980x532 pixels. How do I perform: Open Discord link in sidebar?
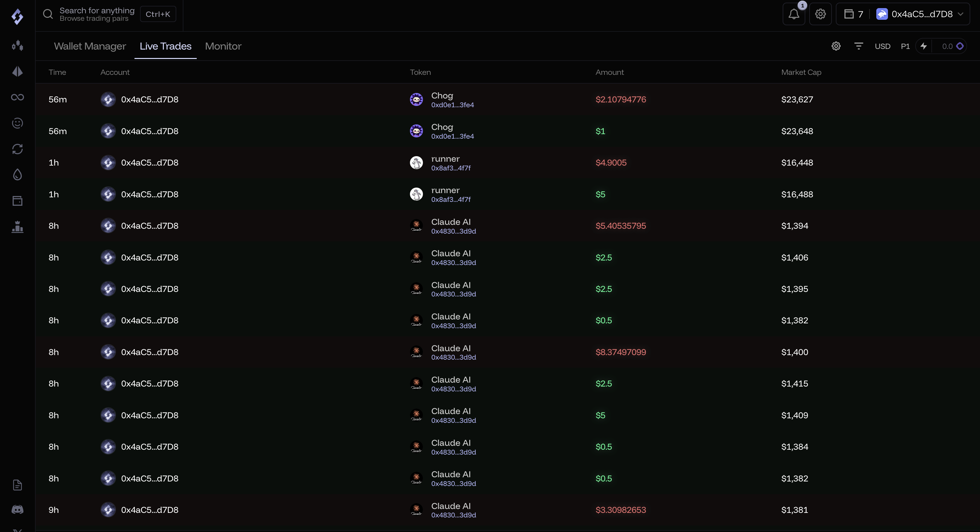click(x=17, y=510)
